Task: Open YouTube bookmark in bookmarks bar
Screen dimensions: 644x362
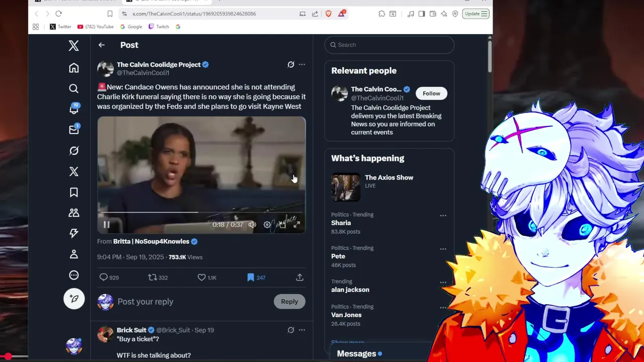Action: pyautogui.click(x=96, y=27)
